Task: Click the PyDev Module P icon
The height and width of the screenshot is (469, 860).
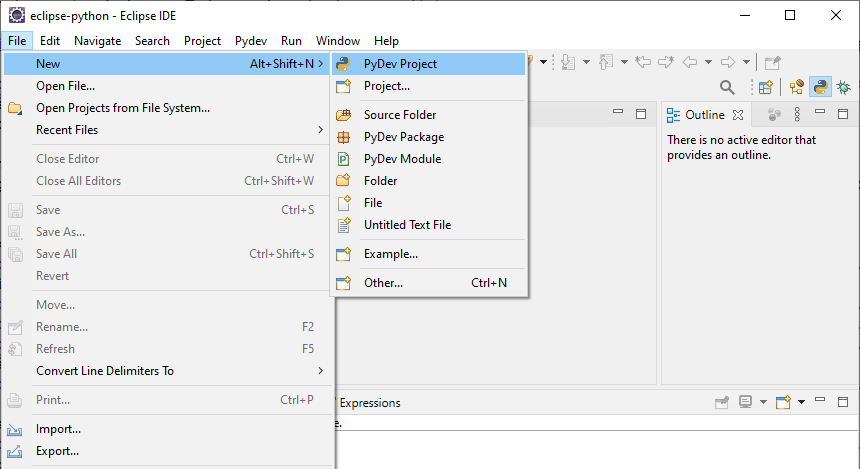Action: [343, 159]
